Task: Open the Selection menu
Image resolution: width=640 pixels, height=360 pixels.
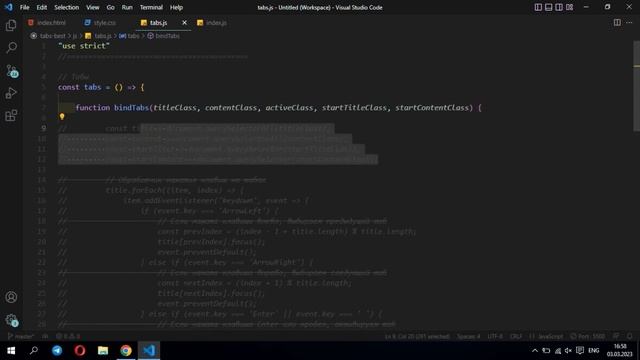Action: [x=67, y=7]
